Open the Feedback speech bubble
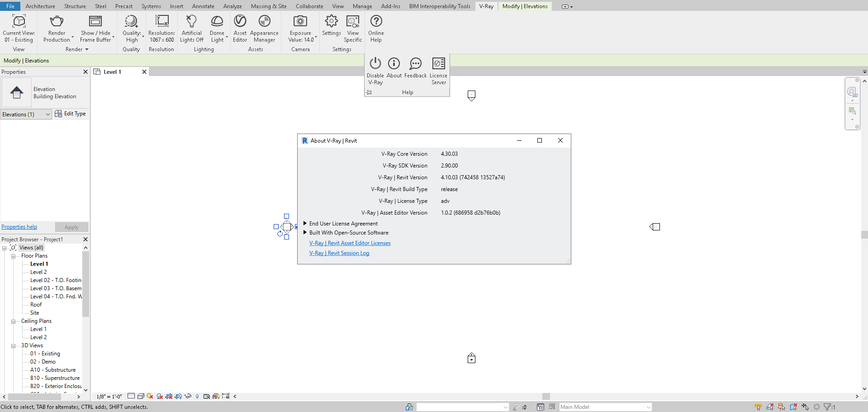Screen dimensions: 868x412 [415, 63]
